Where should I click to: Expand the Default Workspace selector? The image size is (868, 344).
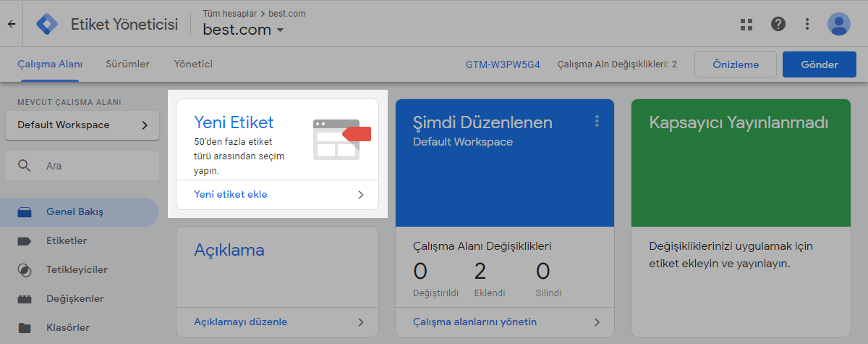[x=82, y=125]
